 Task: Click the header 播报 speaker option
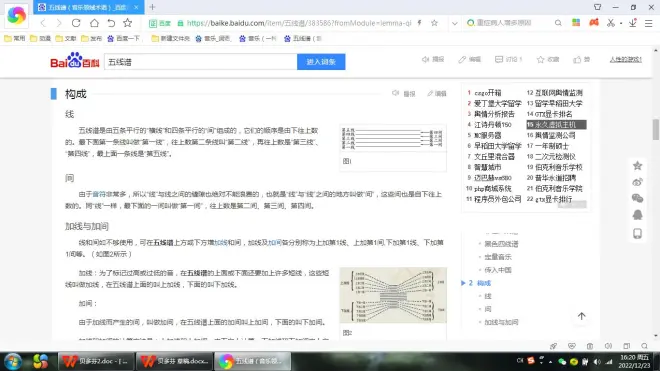(x=433, y=59)
